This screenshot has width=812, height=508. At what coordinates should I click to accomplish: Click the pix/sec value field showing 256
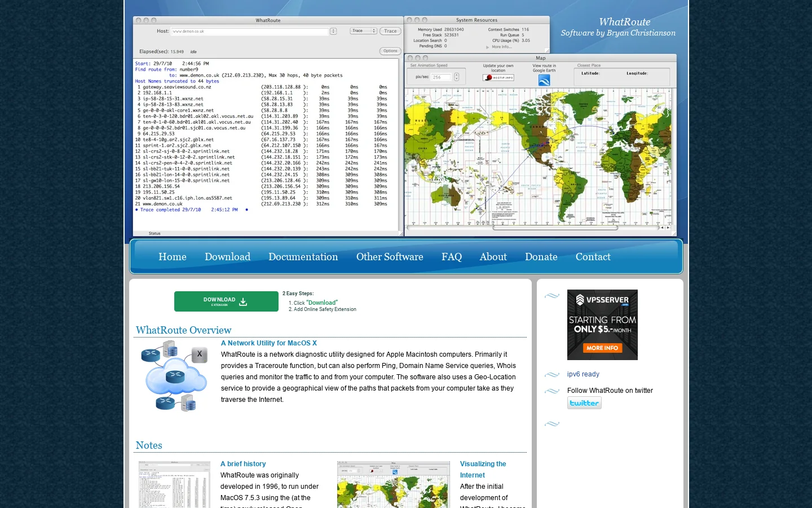(x=442, y=77)
